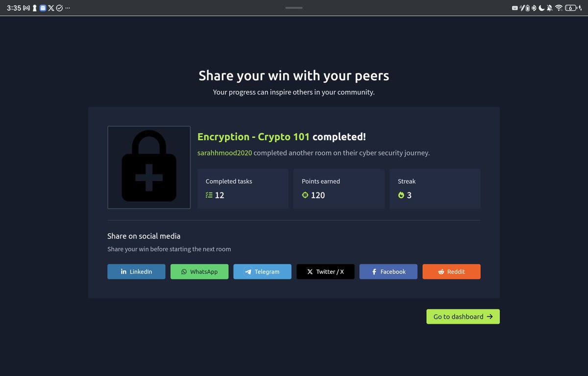Open more notifications ellipsis in status bar

[68, 8]
